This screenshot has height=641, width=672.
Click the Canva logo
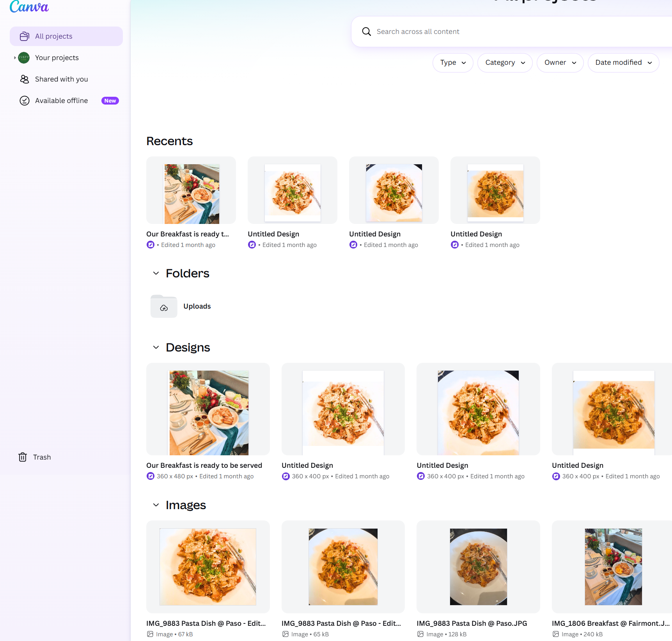click(x=29, y=6)
